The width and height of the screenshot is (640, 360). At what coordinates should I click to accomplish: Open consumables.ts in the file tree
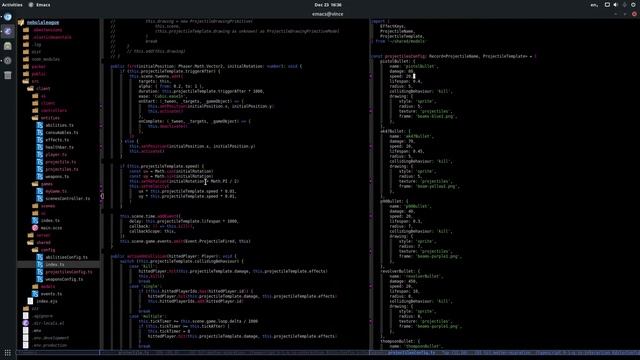[x=62, y=133]
